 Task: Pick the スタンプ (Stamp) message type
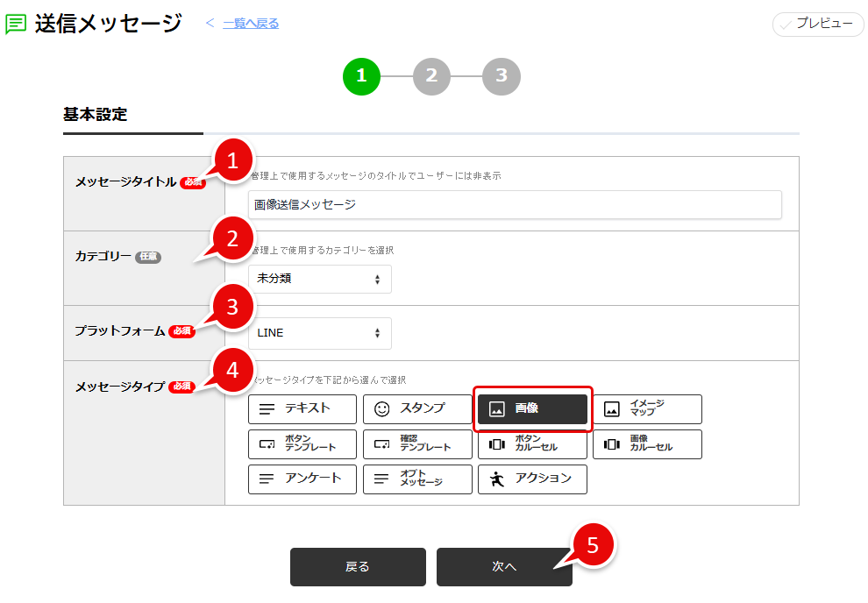(x=417, y=409)
